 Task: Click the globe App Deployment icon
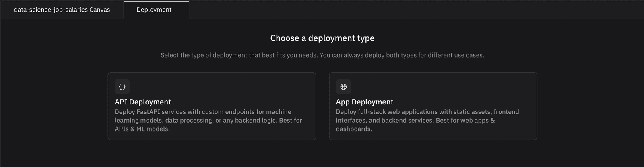coord(343,87)
